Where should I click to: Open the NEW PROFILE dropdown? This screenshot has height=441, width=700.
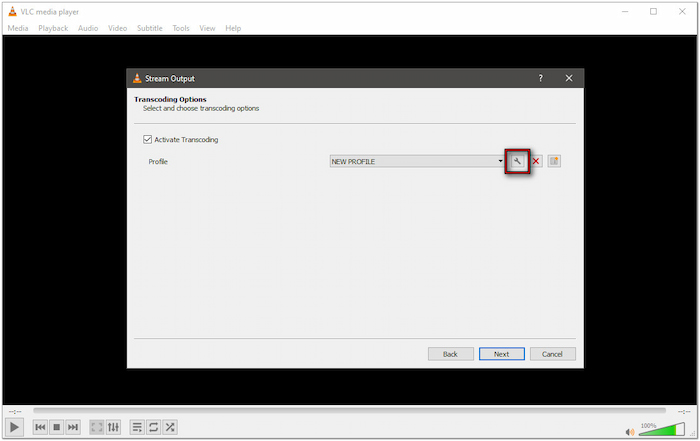(417, 162)
